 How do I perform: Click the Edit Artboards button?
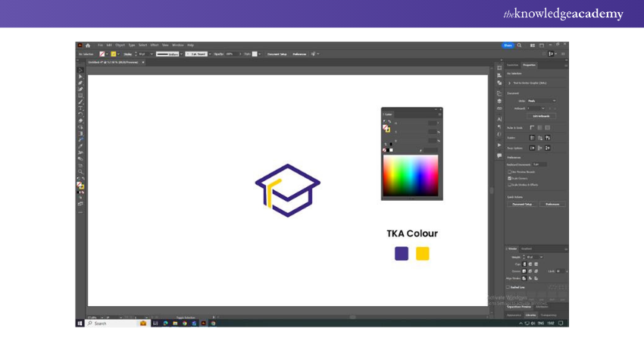coord(541,116)
